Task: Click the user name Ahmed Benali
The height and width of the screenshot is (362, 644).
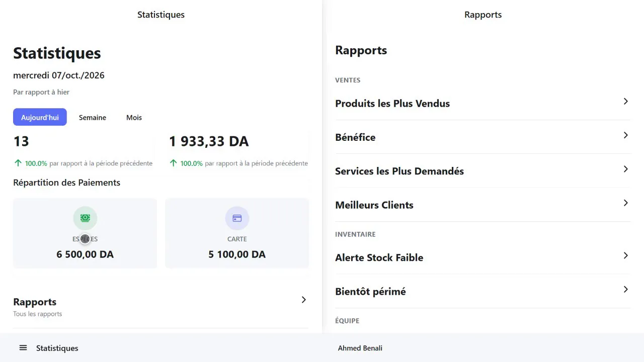Action: (x=360, y=348)
